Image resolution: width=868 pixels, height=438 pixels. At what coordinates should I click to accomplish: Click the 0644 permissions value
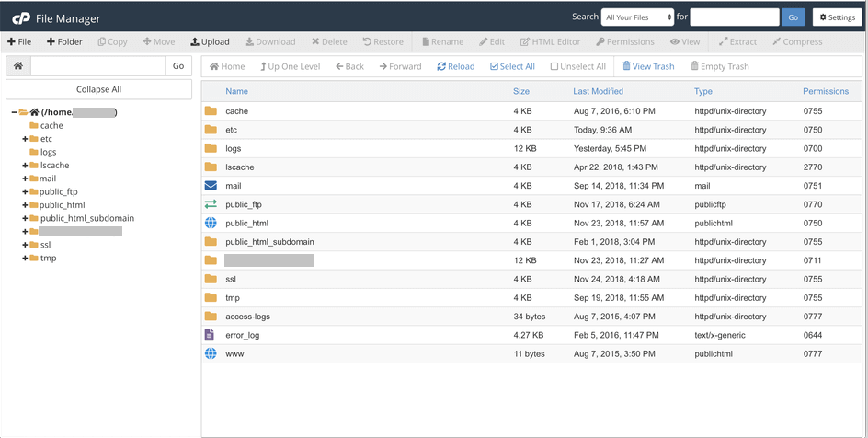tap(813, 335)
